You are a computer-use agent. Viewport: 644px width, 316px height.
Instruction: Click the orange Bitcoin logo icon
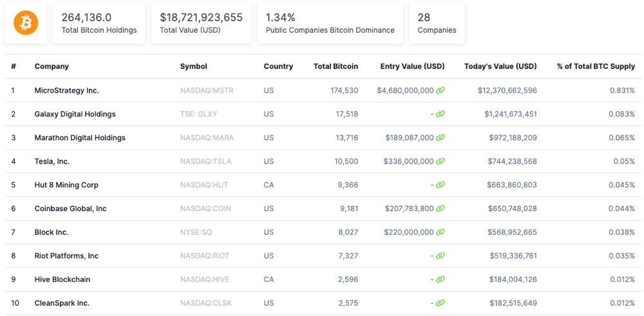coord(26,23)
